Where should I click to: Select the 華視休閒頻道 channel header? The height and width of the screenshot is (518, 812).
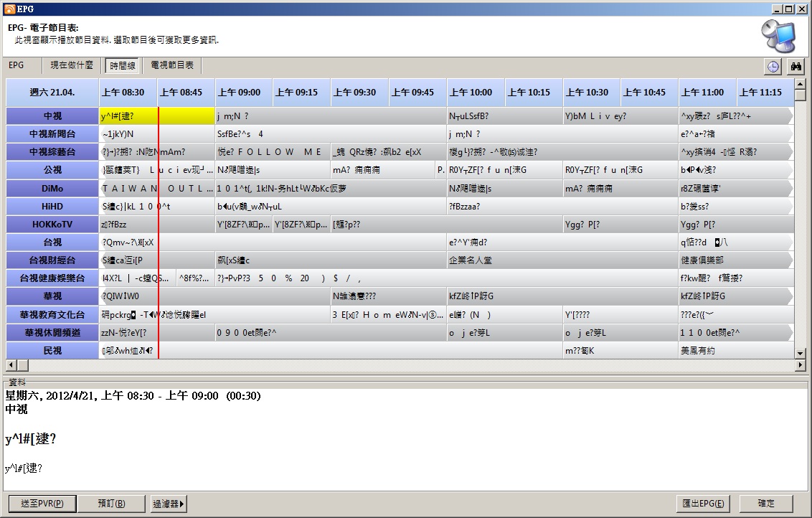pyautogui.click(x=52, y=333)
